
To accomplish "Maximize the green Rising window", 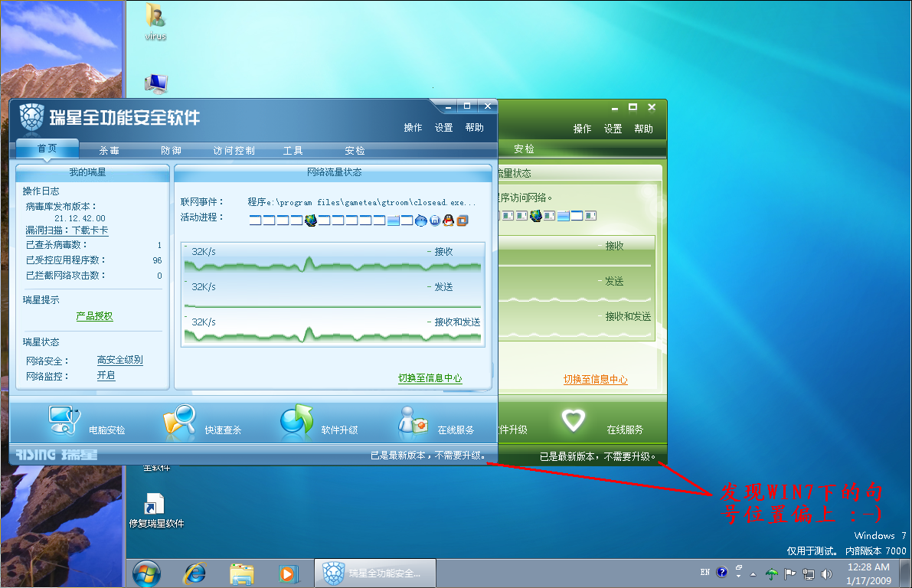I will [x=633, y=107].
